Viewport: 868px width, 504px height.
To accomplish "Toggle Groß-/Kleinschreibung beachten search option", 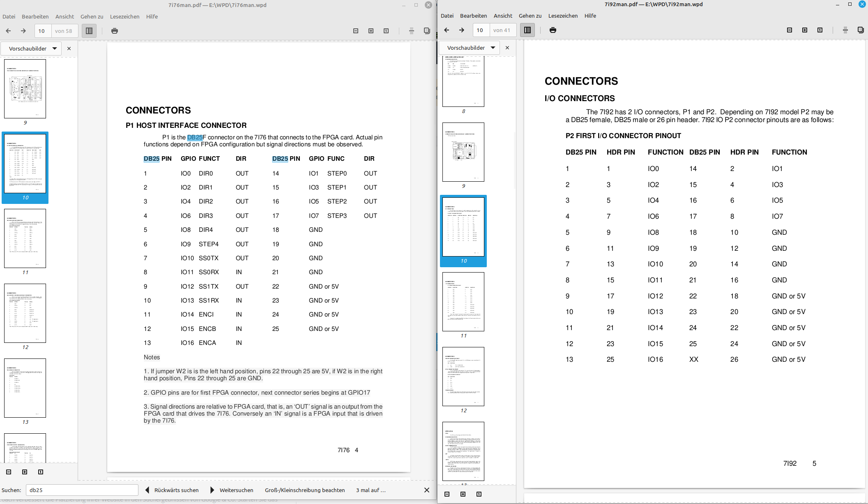I will point(305,490).
